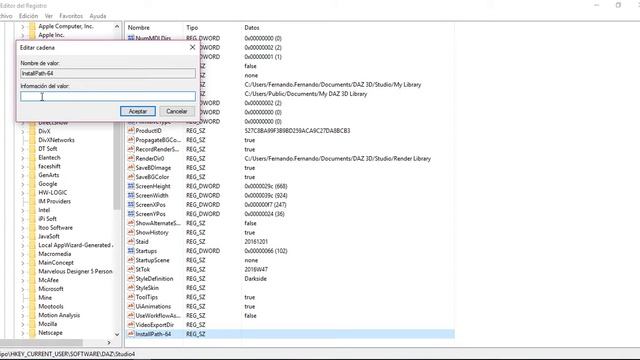Open the Favoritos menu
Image resolution: width=640 pixels, height=360 pixels.
point(71,16)
